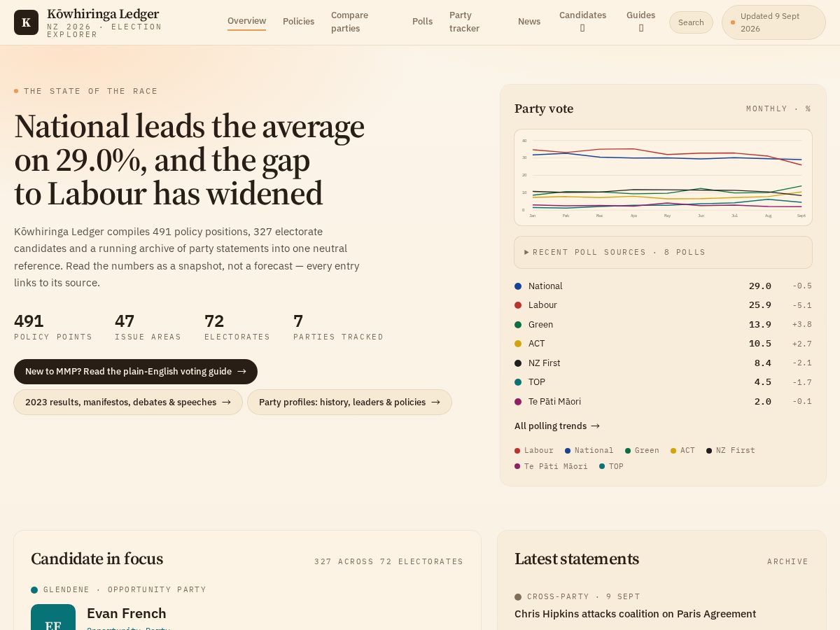Click the Updated 9 Sept 2026 badge

point(773,22)
